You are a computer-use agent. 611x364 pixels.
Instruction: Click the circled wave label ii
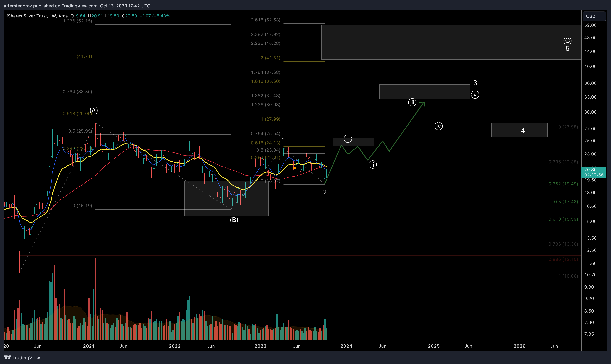[373, 165]
